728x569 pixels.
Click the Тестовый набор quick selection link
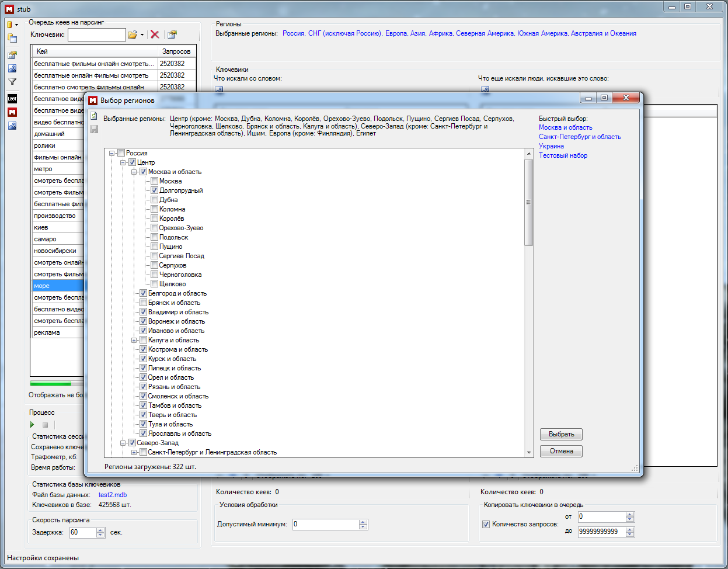563,155
